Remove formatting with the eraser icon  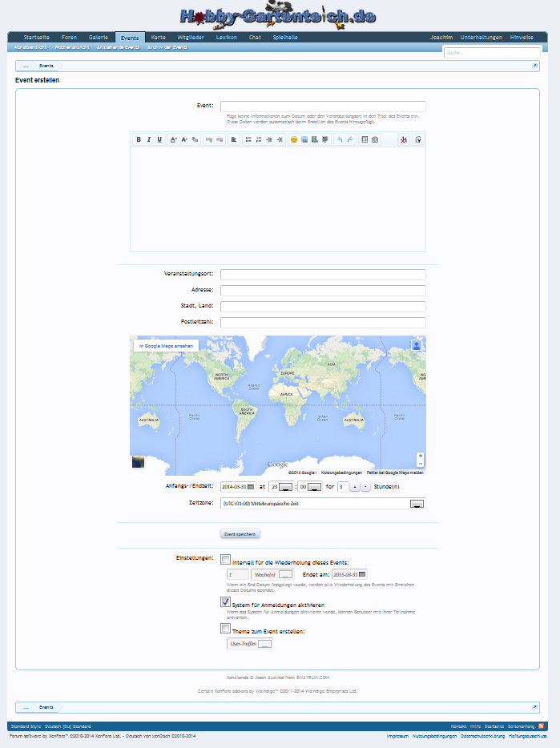tap(404, 140)
